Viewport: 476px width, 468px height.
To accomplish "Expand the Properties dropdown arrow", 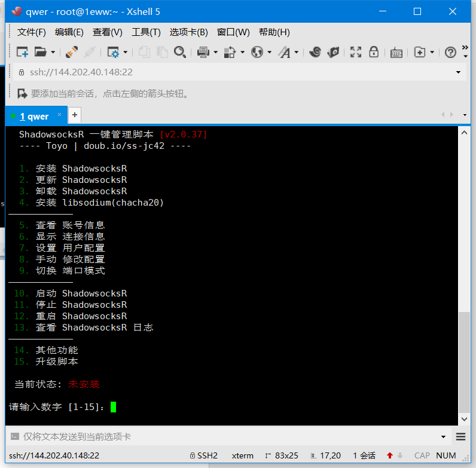I will click(x=126, y=53).
